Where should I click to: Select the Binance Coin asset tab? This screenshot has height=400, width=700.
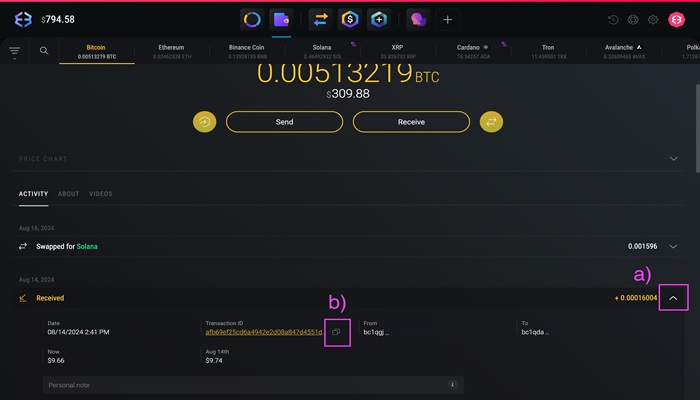[247, 51]
